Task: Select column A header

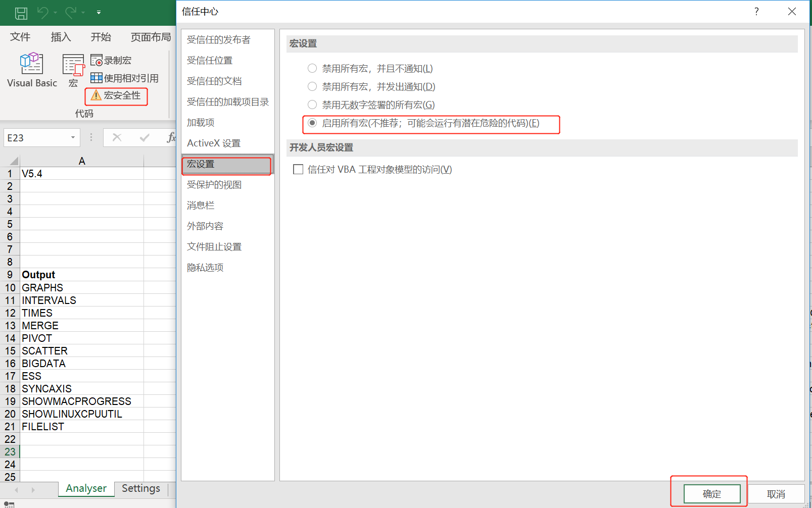Action: 82,161
